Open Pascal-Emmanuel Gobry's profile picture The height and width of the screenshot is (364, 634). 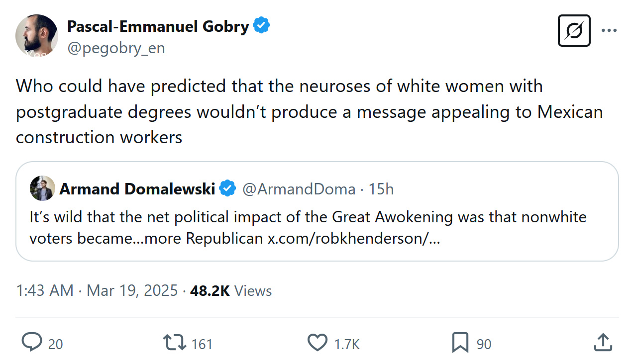(x=37, y=35)
